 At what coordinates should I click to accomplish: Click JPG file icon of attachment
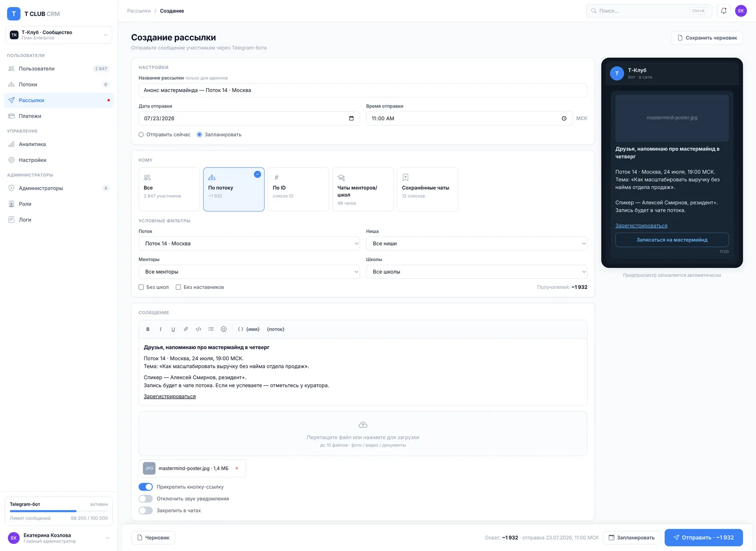tap(149, 468)
